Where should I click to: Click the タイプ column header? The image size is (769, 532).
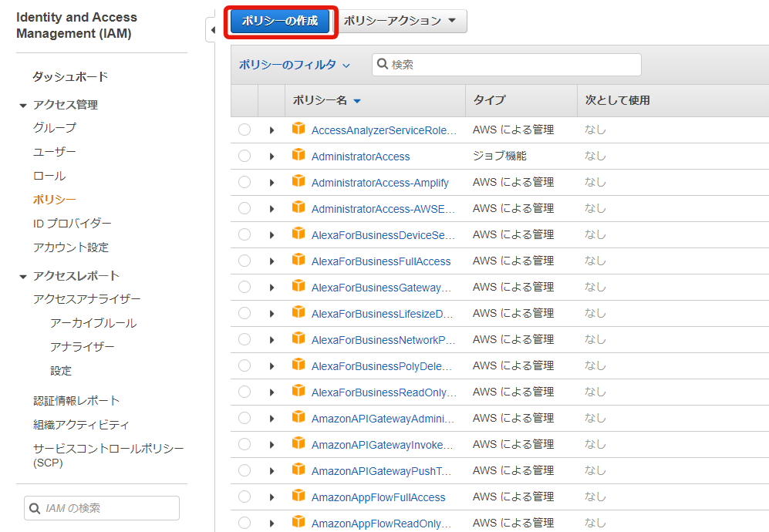[489, 100]
